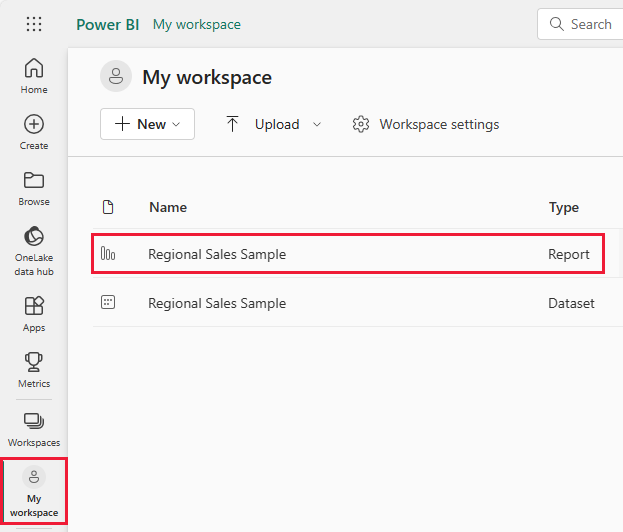This screenshot has height=532, width=623.
Task: Open Create from the sidebar
Action: [x=34, y=132]
